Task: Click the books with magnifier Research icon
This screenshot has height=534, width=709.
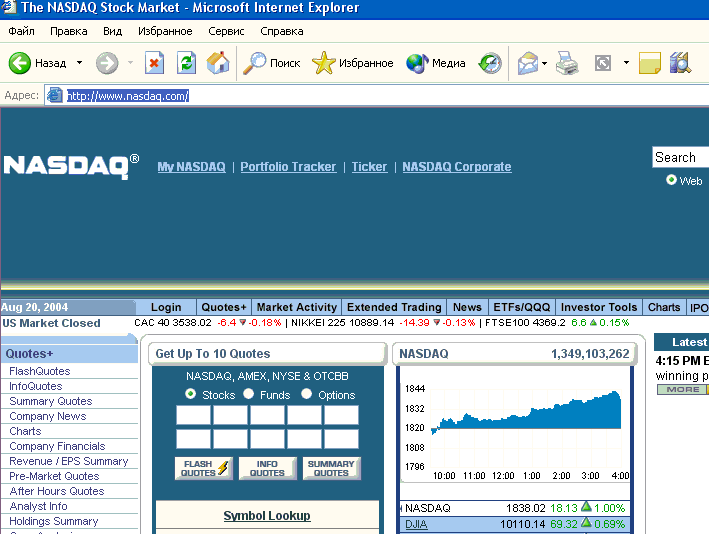Action: (x=680, y=63)
